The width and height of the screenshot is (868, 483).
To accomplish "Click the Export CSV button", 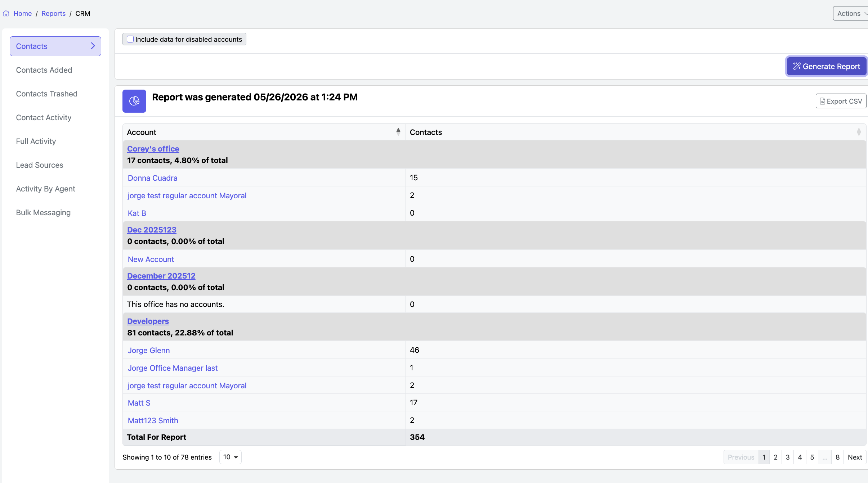I will pos(841,101).
